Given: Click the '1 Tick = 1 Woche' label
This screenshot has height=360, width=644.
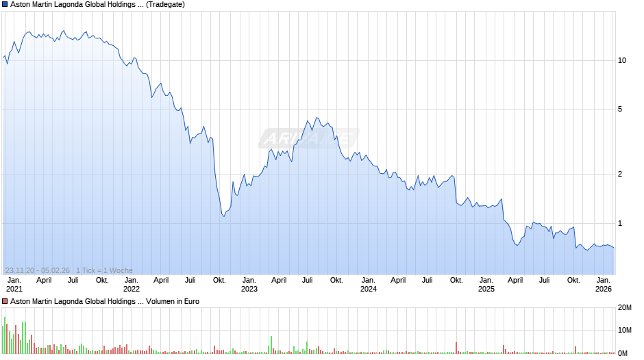Looking at the screenshot, I should (x=104, y=270).
